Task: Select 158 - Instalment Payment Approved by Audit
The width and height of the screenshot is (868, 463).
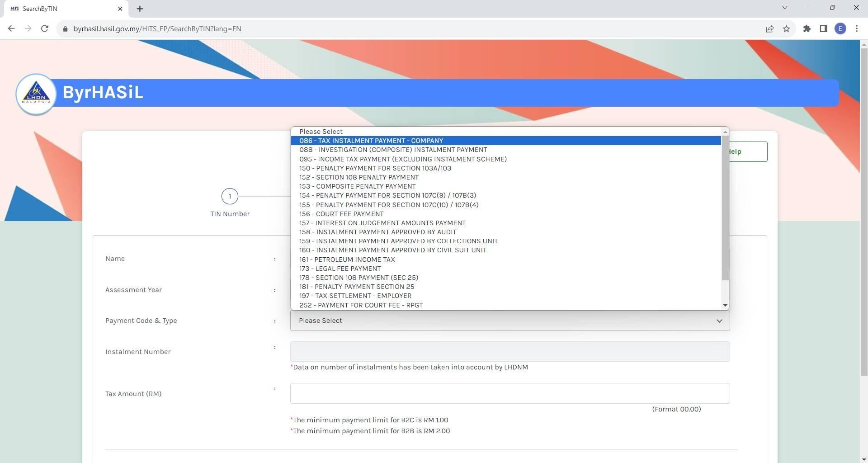Action: pyautogui.click(x=506, y=232)
